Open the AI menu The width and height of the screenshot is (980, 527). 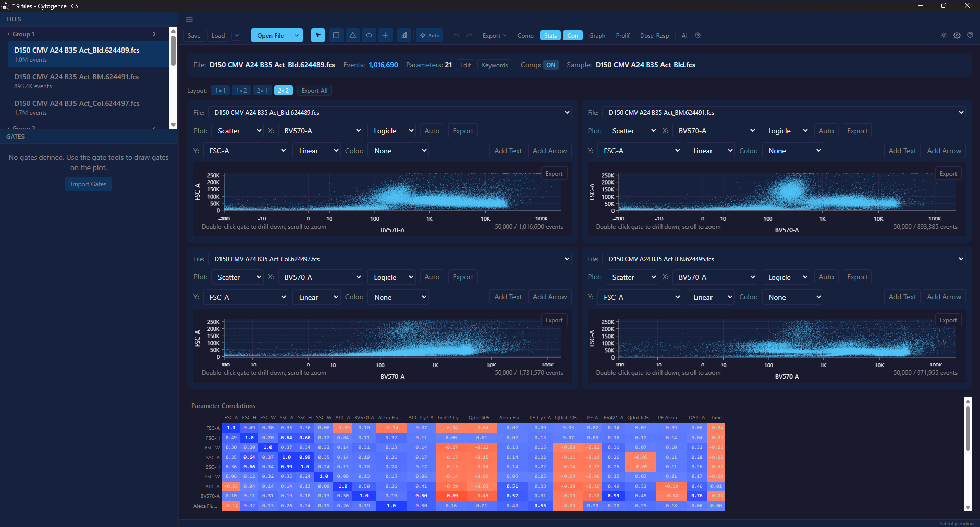pos(684,35)
